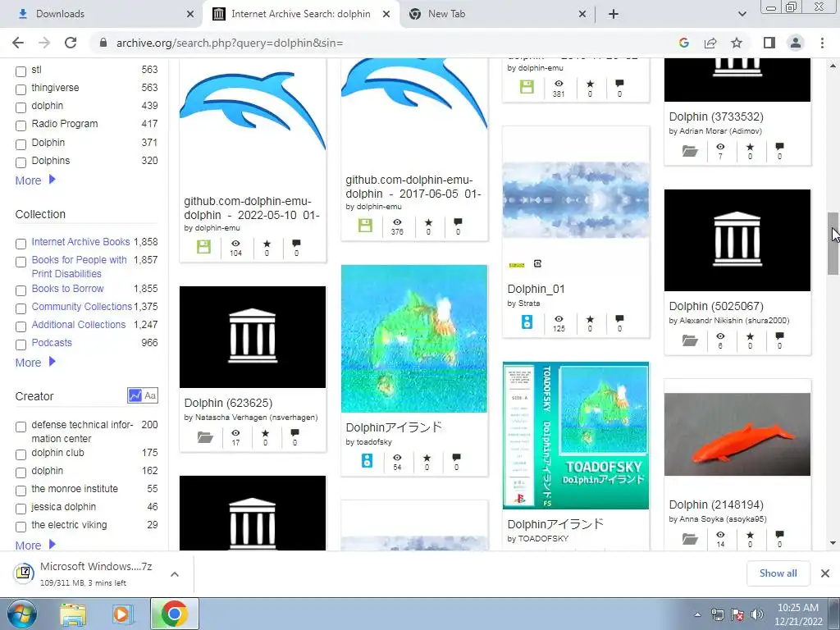Open the share page icon in address bar
The width and height of the screenshot is (840, 630).
[x=710, y=43]
